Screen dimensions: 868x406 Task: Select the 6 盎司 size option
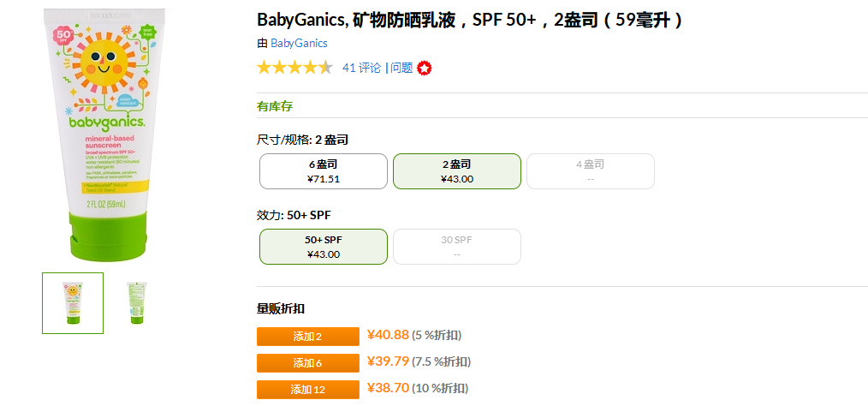point(324,171)
